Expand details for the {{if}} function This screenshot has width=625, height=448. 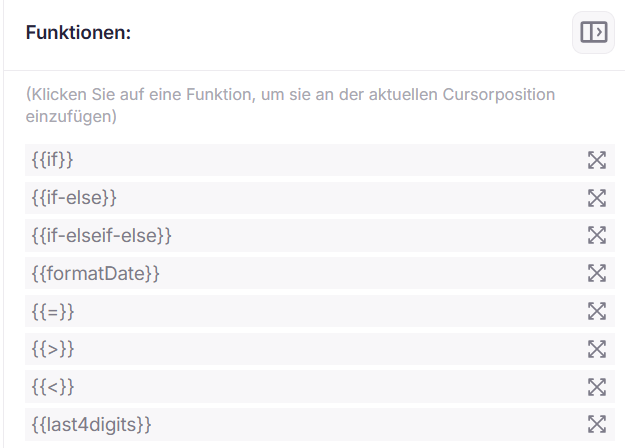pyautogui.click(x=597, y=160)
